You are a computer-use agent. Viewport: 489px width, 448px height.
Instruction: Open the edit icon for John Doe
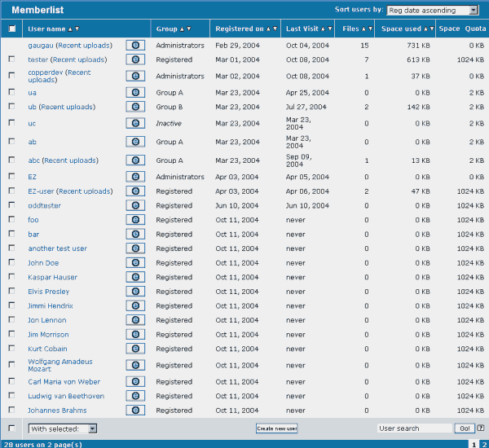click(135, 263)
